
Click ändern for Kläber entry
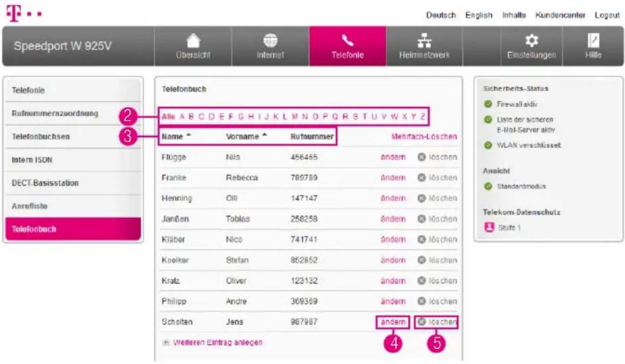[x=393, y=240]
